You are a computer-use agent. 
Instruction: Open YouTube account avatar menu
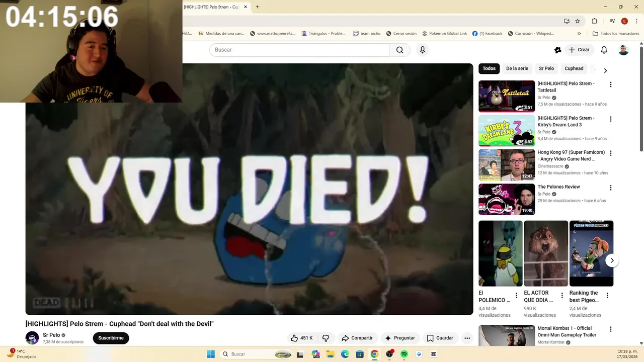(623, 50)
